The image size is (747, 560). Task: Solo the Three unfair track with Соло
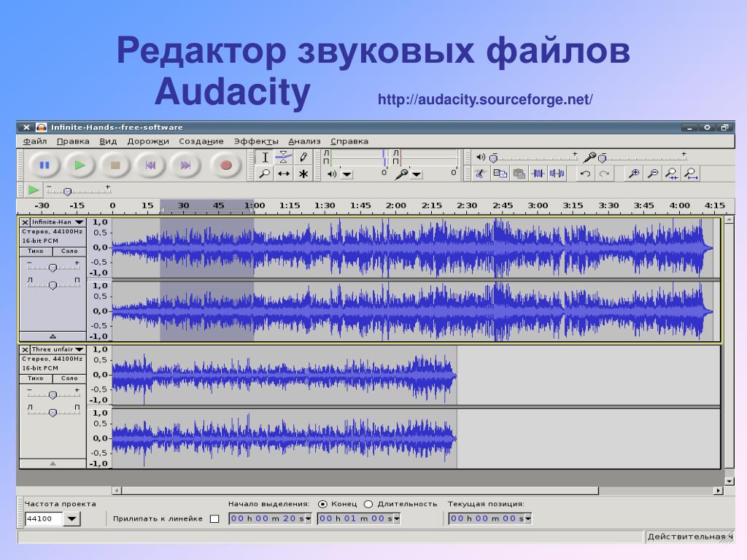(x=69, y=378)
